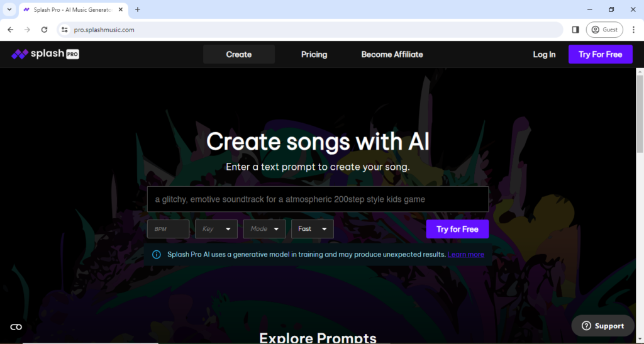Viewport: 644px width, 344px height.
Task: Open the tab search chevron
Action: coord(9,9)
